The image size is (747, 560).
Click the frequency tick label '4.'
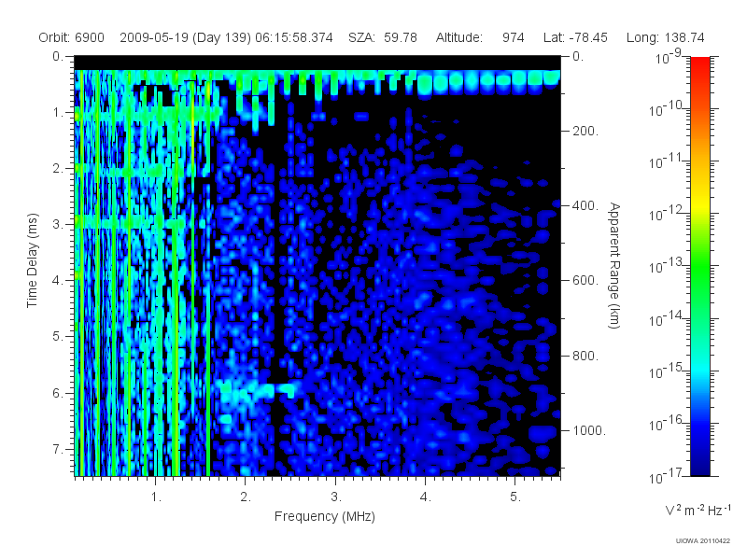pos(426,497)
